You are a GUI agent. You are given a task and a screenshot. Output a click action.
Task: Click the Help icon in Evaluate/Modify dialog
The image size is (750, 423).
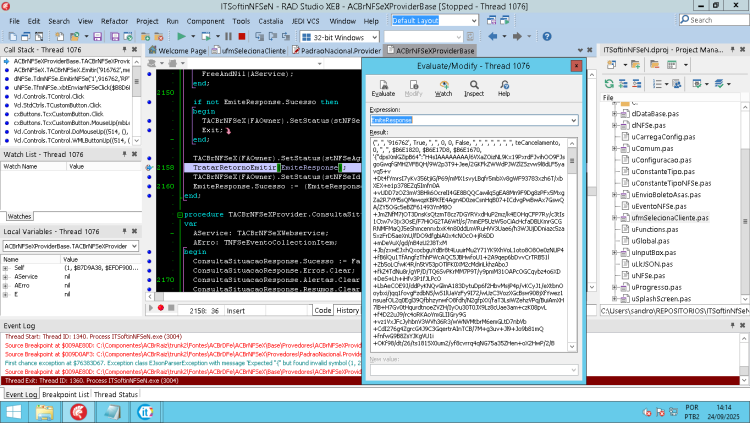coord(504,88)
